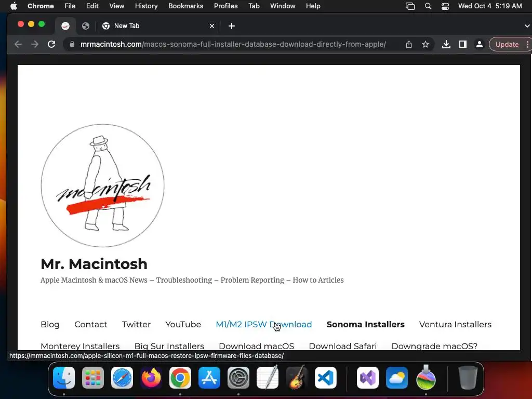Open the View menu
This screenshot has height=399, width=532.
coord(117,6)
